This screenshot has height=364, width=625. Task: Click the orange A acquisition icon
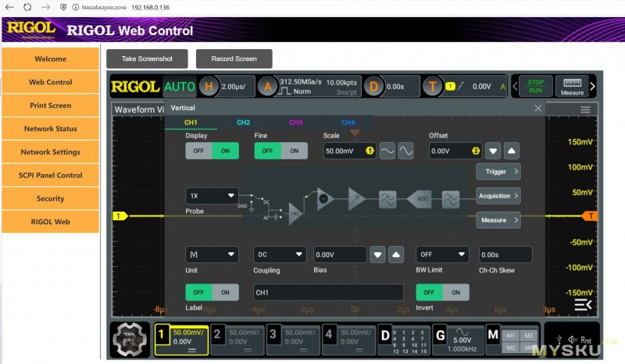coord(268,87)
